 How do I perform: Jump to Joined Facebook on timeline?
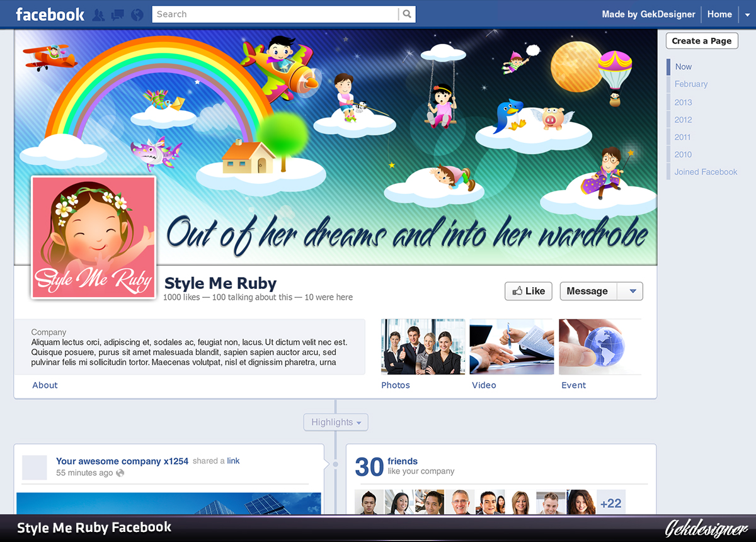click(706, 172)
